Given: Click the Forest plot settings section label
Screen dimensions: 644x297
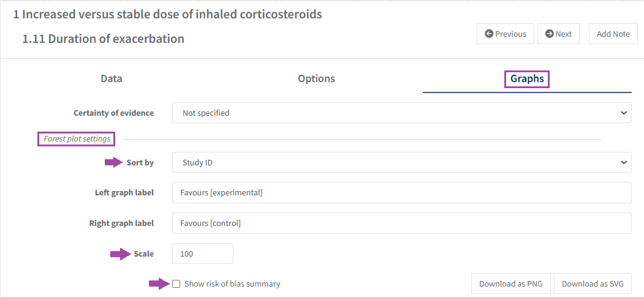Looking at the screenshot, I should (x=77, y=139).
